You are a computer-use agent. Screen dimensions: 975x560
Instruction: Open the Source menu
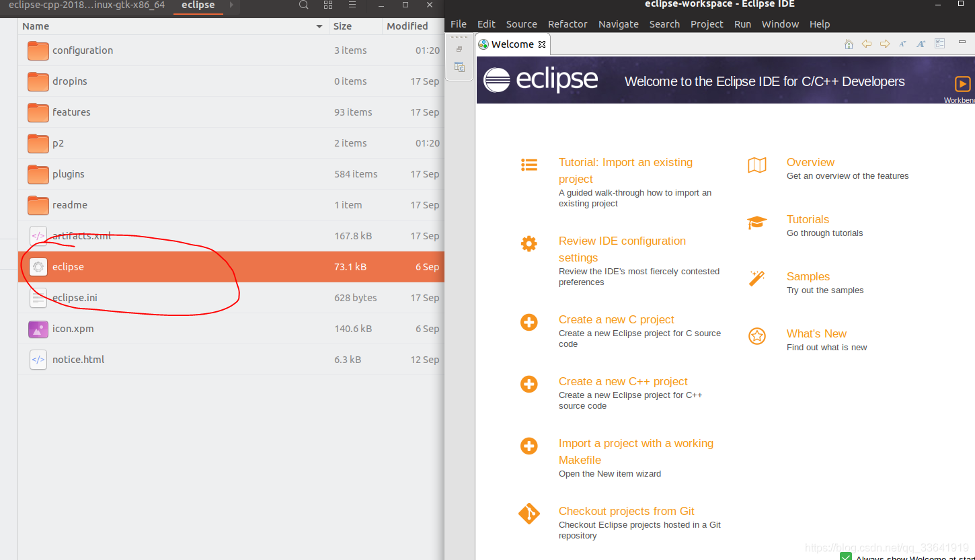pyautogui.click(x=522, y=24)
